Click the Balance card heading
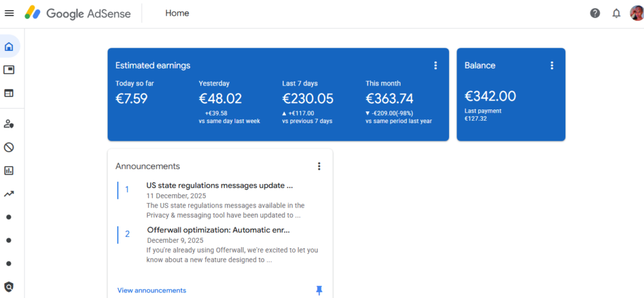Screen dimensions: 644x298 point(480,65)
